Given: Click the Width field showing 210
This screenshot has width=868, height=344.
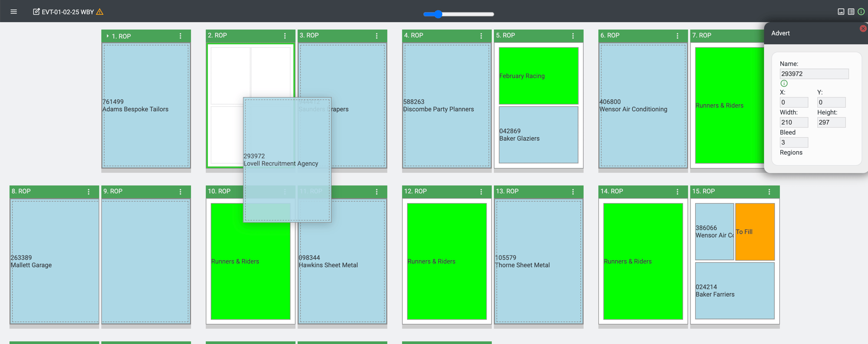Looking at the screenshot, I should pos(794,122).
